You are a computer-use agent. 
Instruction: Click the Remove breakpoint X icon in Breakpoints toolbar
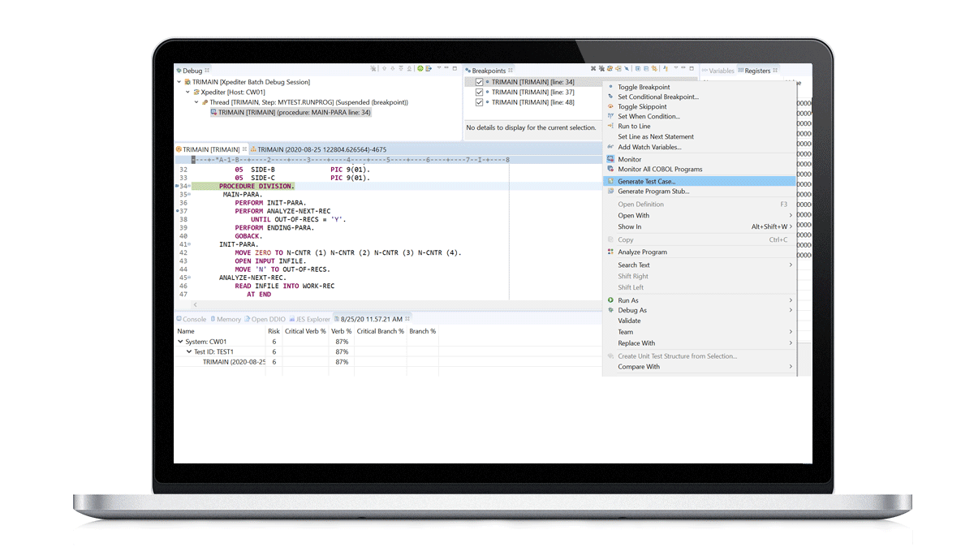coord(593,70)
